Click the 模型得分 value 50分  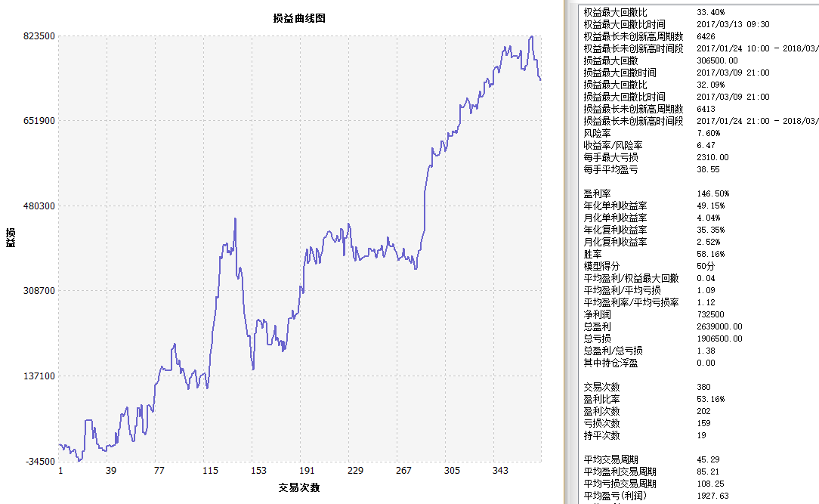(706, 266)
